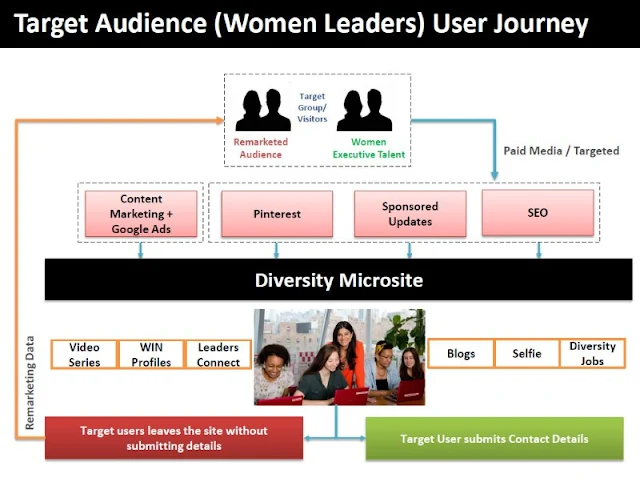Click the 'Remarketed Audience' label
The height and width of the screenshot is (482, 640).
point(261,148)
